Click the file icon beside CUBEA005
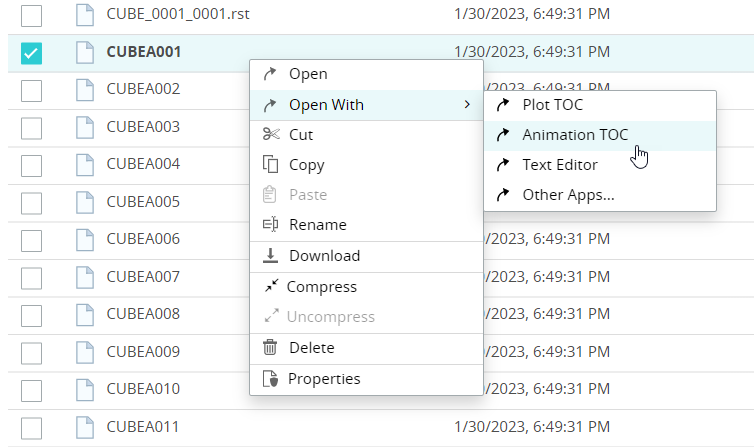754x447 pixels. [85, 202]
